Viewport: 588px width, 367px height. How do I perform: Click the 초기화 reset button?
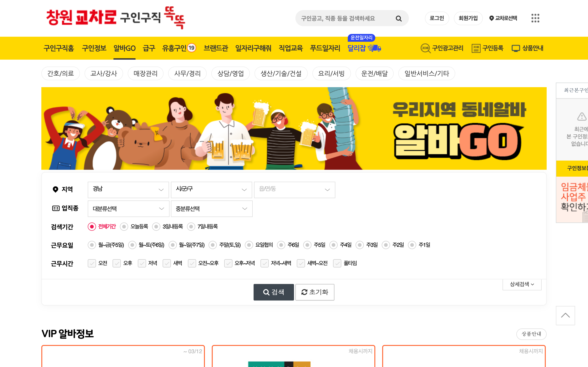(315, 292)
